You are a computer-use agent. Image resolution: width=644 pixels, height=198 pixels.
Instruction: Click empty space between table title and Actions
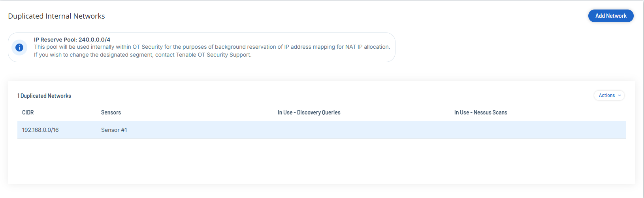pyautogui.click(x=316, y=96)
